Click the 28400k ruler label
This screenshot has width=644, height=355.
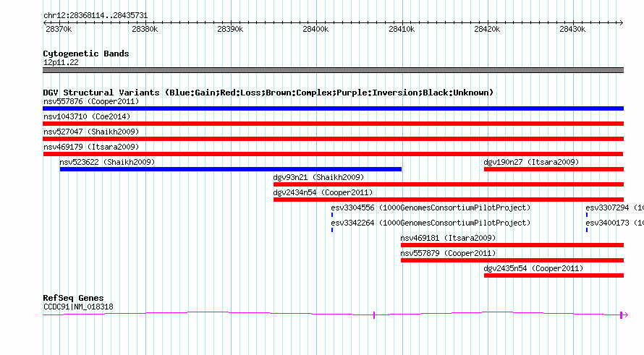click(x=315, y=29)
